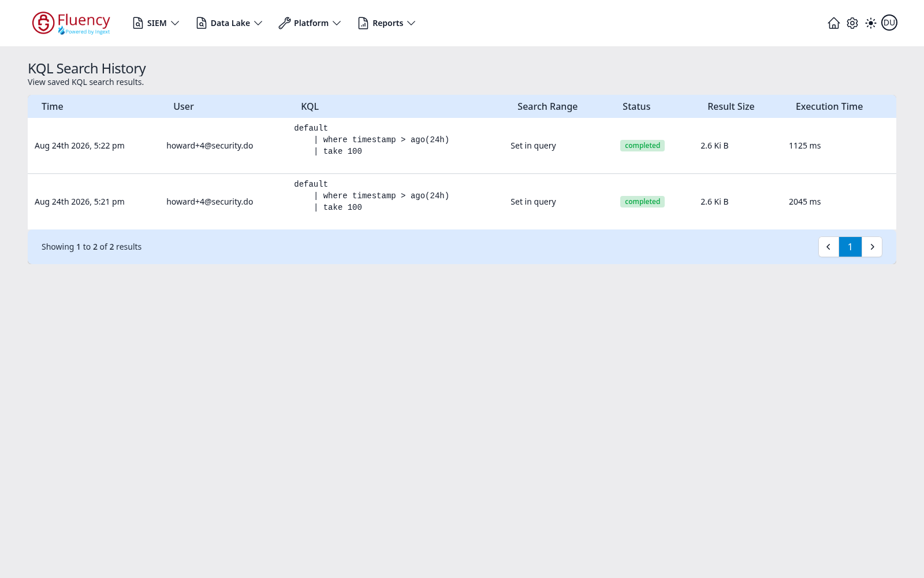The height and width of the screenshot is (578, 924).
Task: Click the Reports chart document icon
Action: tap(363, 23)
